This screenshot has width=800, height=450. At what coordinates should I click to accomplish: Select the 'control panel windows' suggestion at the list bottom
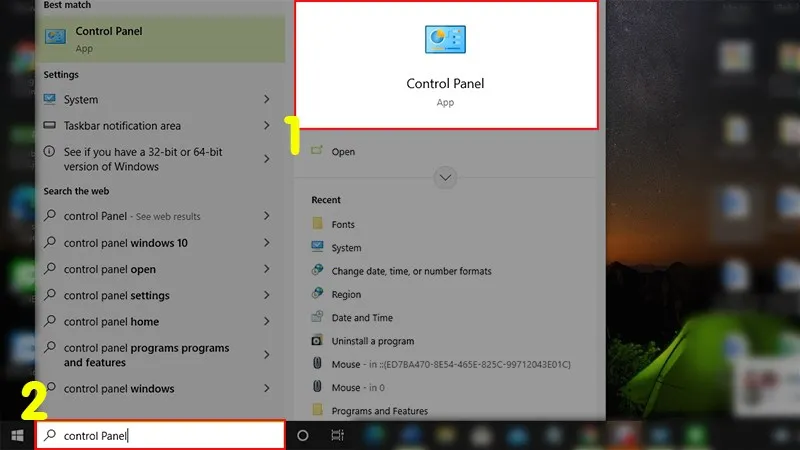[x=160, y=388]
